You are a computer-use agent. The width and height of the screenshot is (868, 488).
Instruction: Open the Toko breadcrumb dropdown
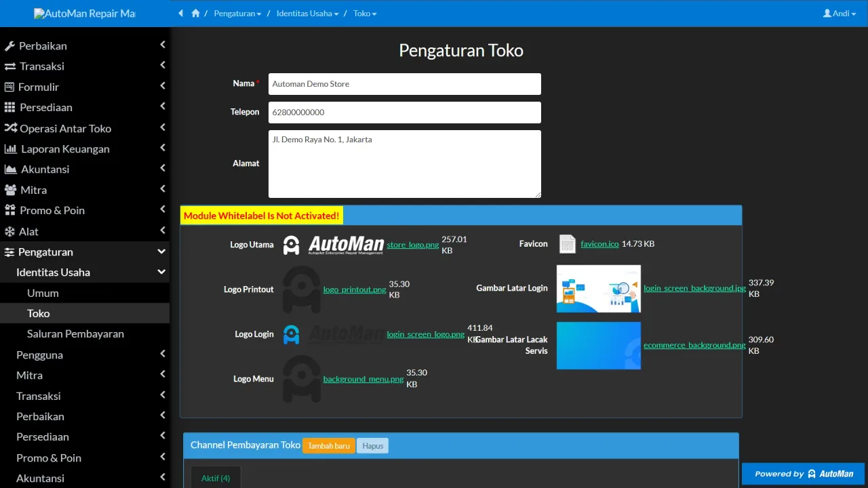(x=365, y=14)
